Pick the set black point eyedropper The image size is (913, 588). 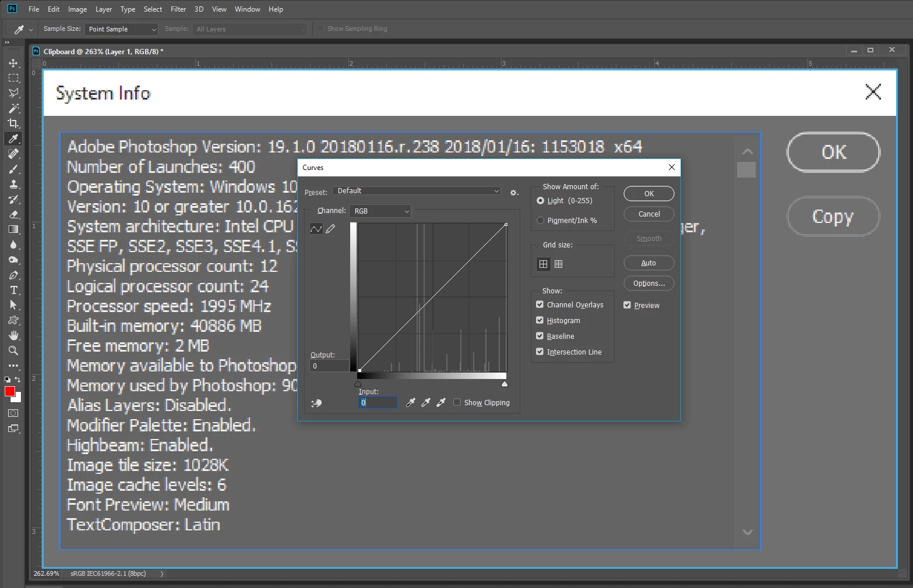(410, 402)
